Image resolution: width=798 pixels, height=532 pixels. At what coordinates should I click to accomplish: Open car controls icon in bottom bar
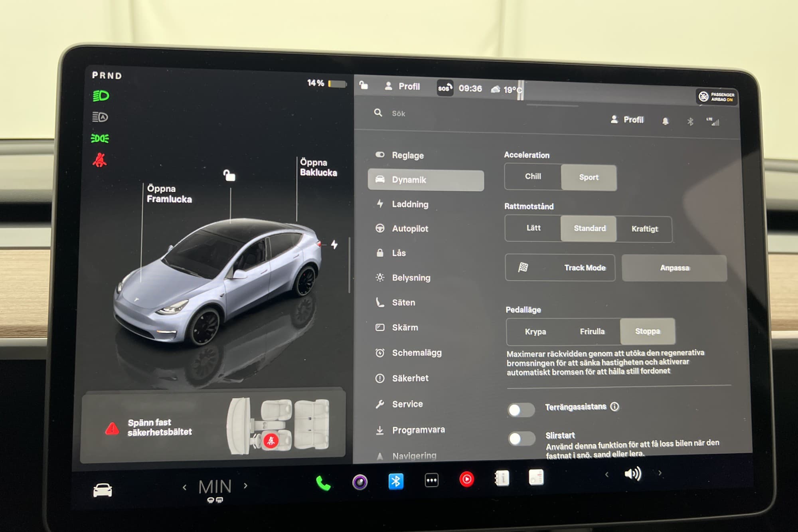[x=103, y=490]
